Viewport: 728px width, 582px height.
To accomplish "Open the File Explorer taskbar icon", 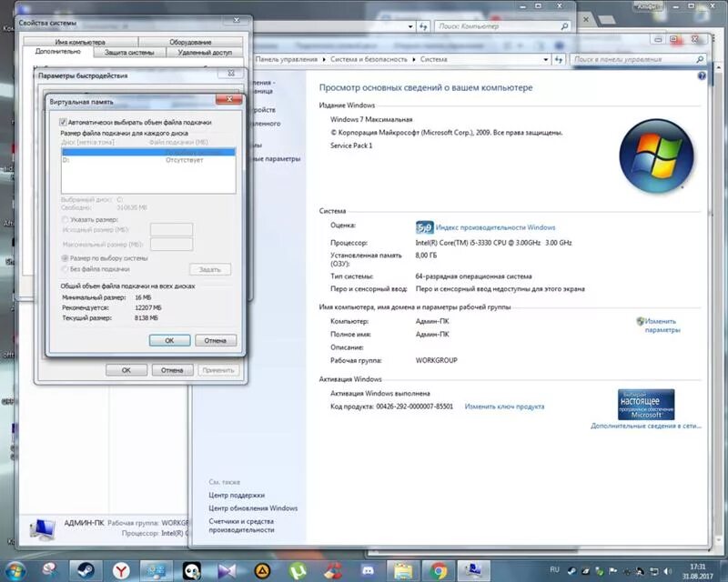I will tap(403, 570).
